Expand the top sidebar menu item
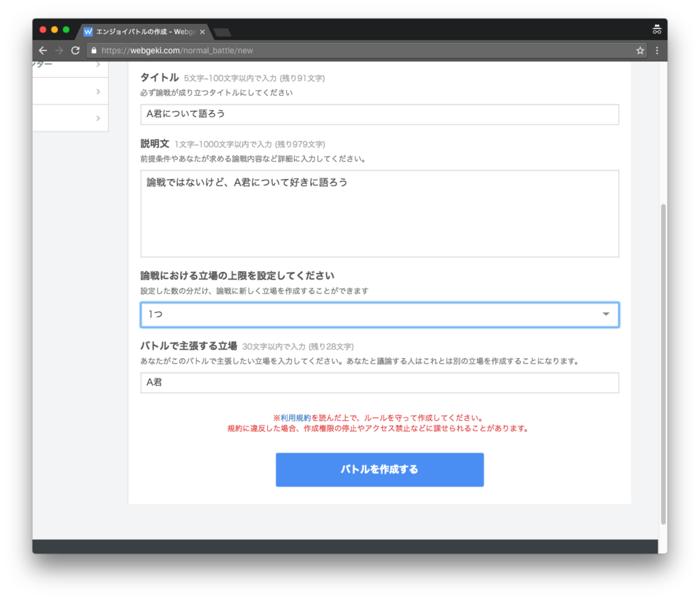The image size is (700, 600). click(x=98, y=64)
